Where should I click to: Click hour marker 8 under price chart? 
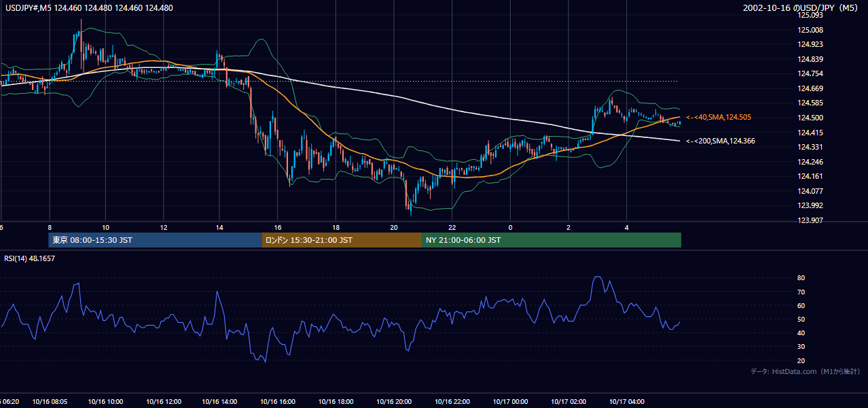[50, 227]
